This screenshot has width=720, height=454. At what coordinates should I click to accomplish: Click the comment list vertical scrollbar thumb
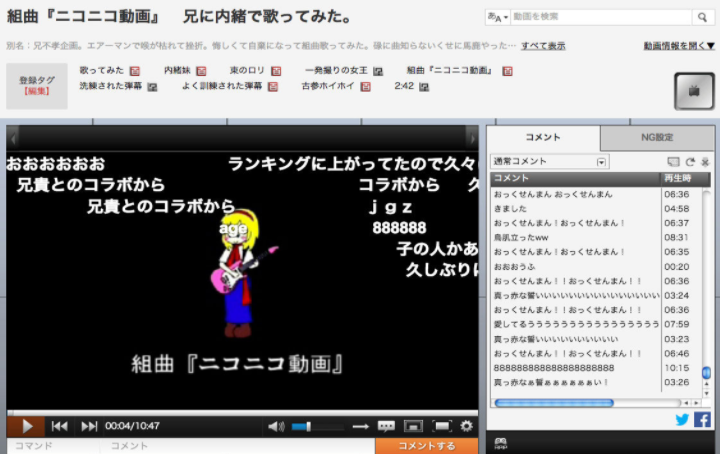706,373
